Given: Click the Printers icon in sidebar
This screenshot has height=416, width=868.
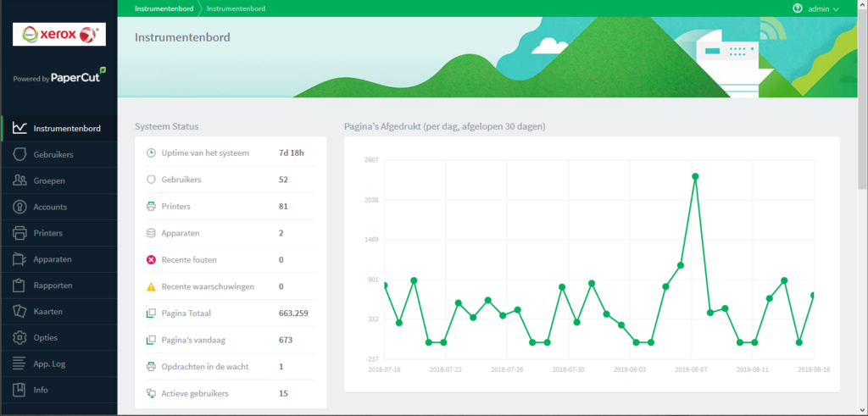Looking at the screenshot, I should 20,233.
